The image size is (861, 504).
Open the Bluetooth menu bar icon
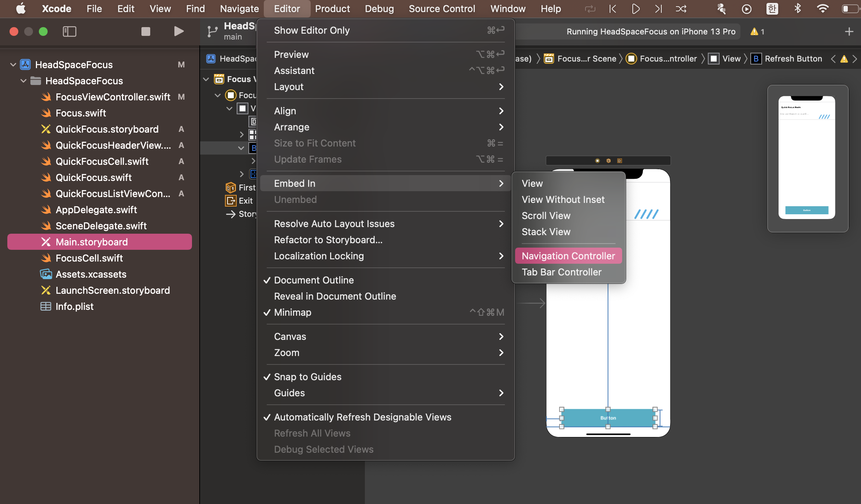[797, 8]
